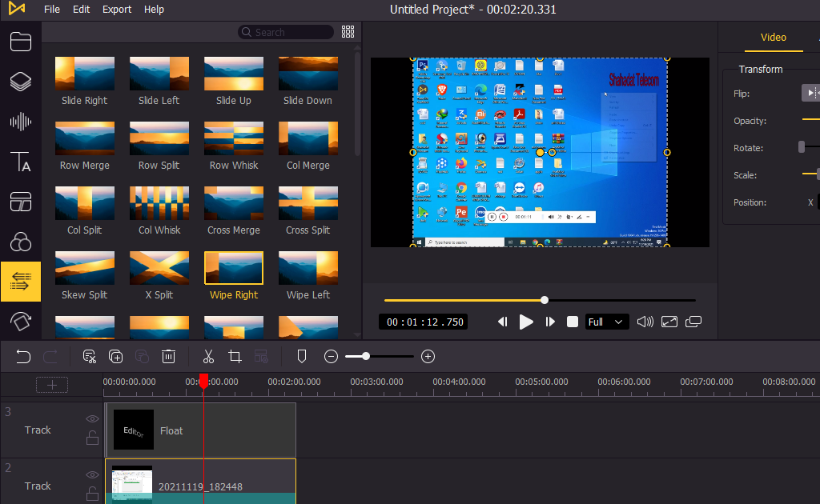Toggle visibility of Track 2
The height and width of the screenshot is (504, 820).
click(x=92, y=474)
